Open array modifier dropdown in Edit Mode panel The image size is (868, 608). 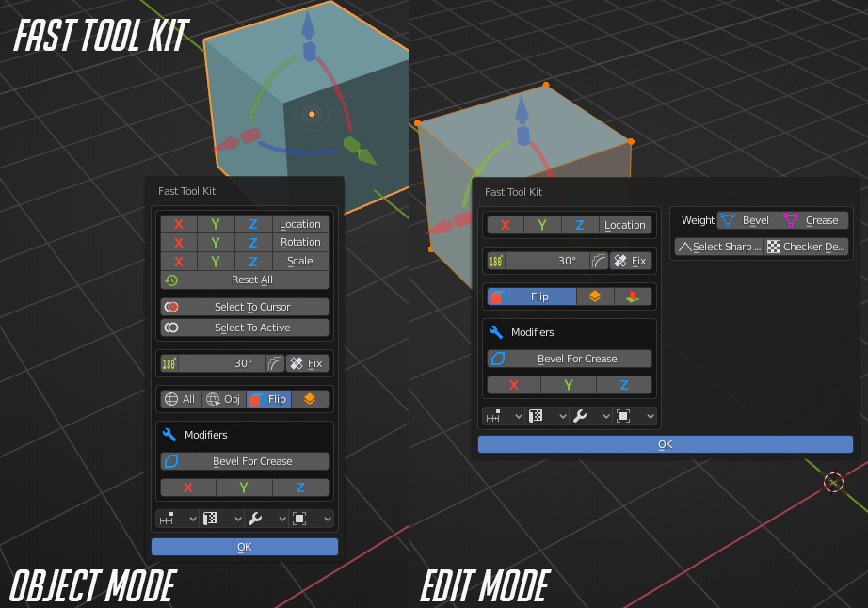pyautogui.click(x=504, y=416)
